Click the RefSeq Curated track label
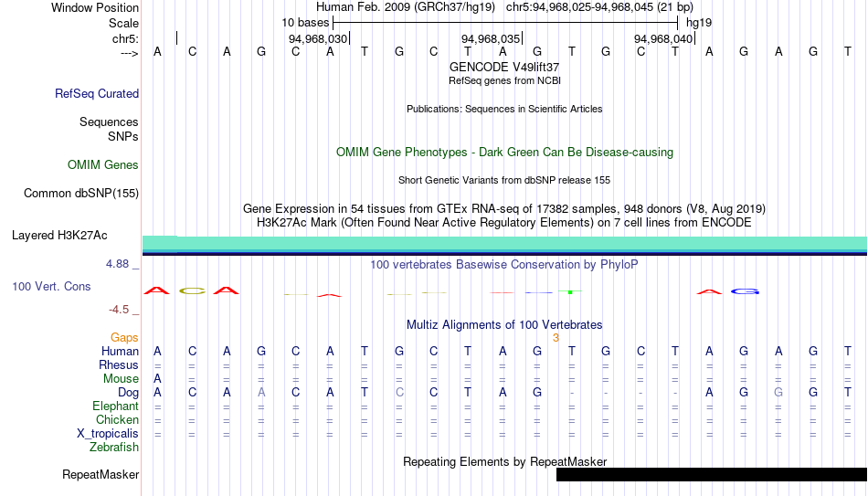The image size is (868, 496). [x=96, y=93]
